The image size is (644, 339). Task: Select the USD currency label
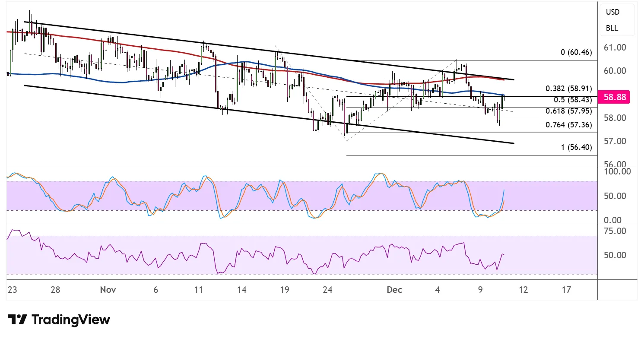[x=612, y=12]
